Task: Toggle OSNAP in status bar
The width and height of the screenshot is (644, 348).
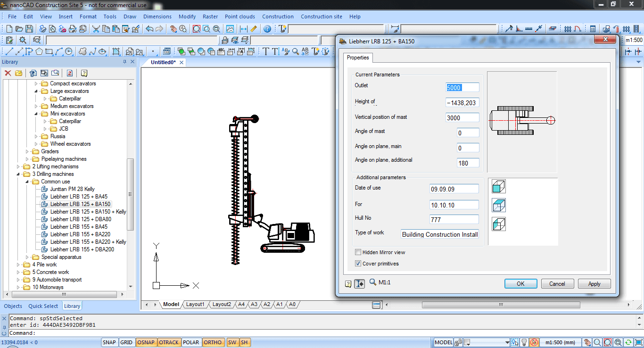Action: pos(146,342)
